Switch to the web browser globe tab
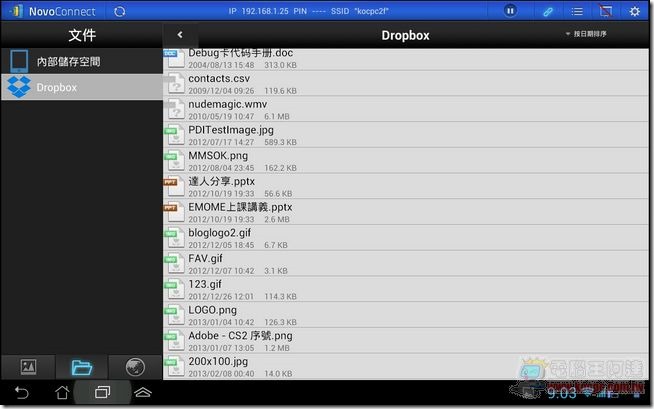The image size is (654, 409). click(135, 367)
